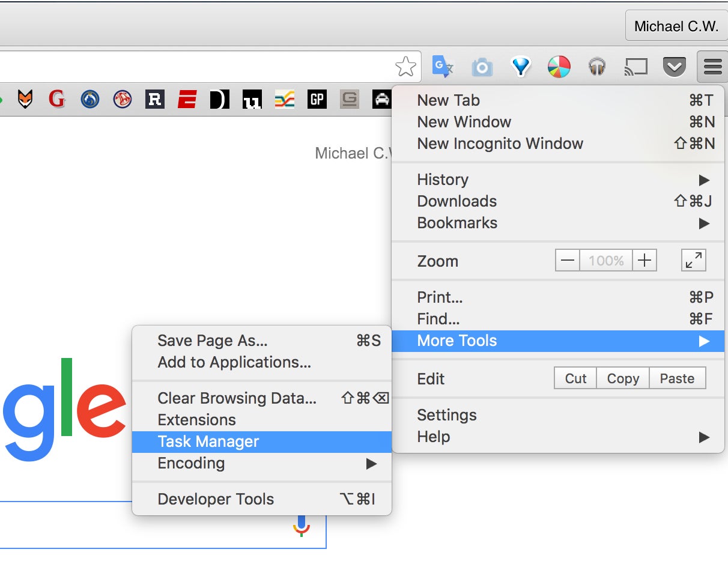Open the gray G square bookmark
This screenshot has height=567, width=728.
pyautogui.click(x=350, y=99)
